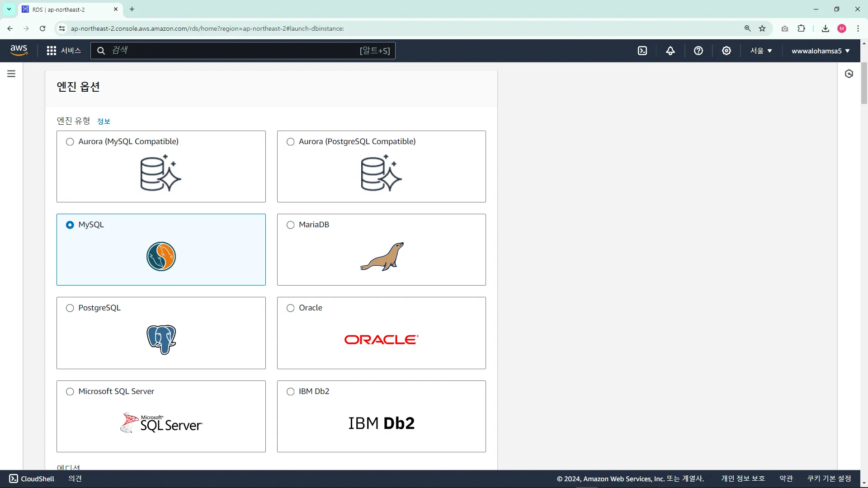Open the hamburger side navigation menu
868x488 pixels.
(11, 74)
